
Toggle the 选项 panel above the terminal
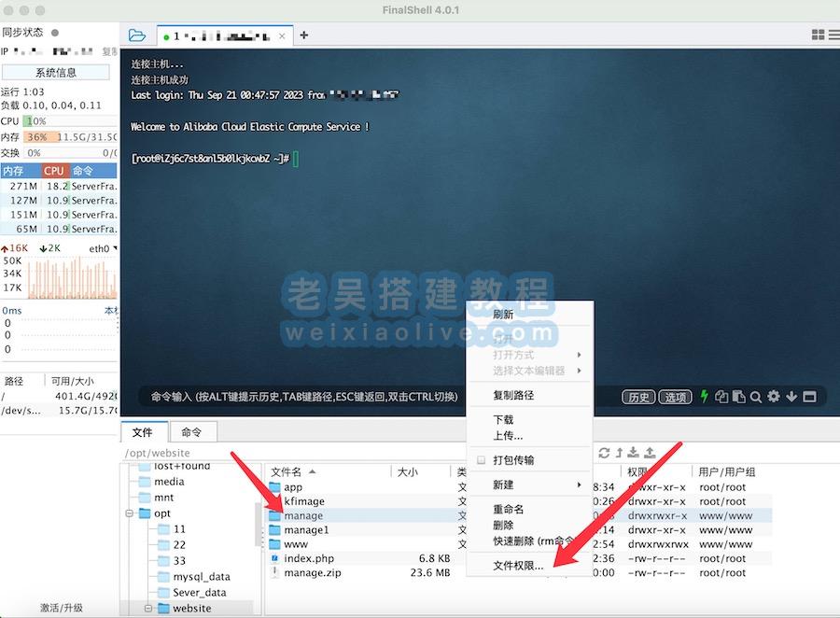pos(675,397)
